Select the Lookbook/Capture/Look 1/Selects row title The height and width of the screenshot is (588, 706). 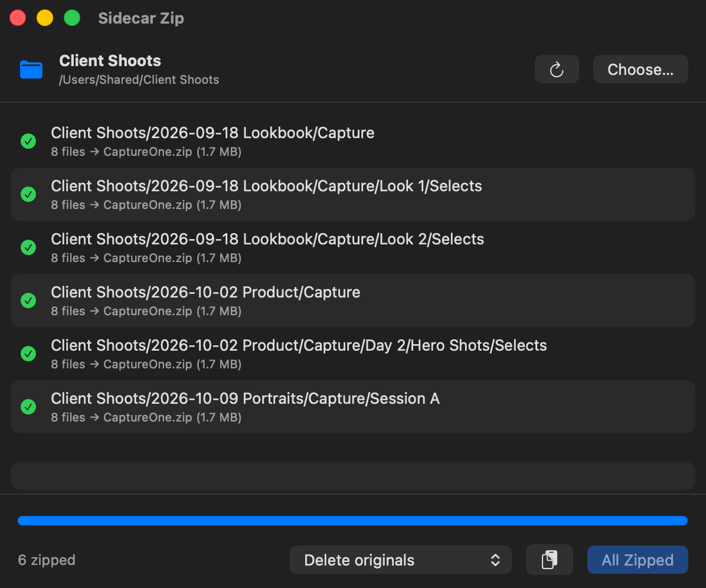click(267, 186)
